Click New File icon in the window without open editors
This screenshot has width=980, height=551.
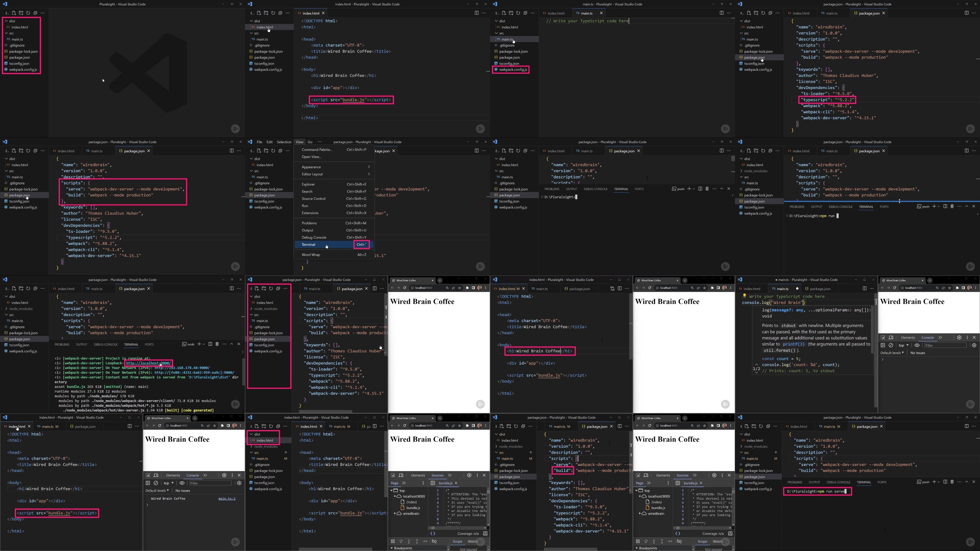pyautogui.click(x=14, y=13)
